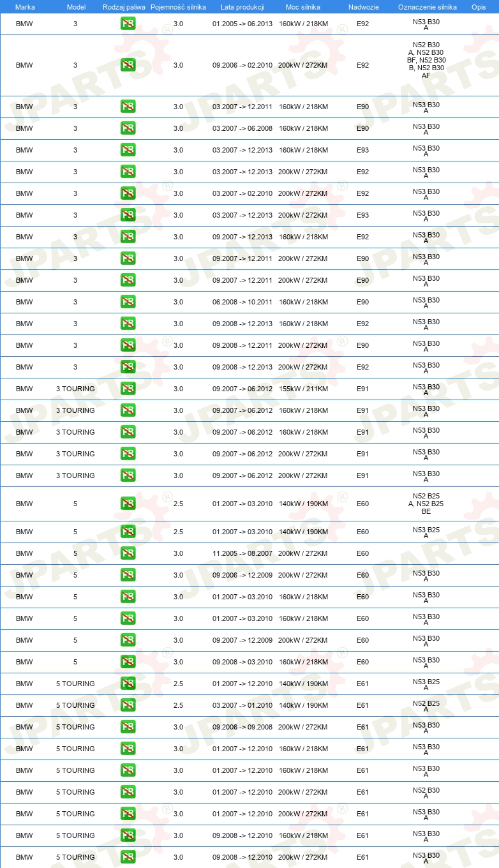Click the fuel icon in the E60 2.5 N53 B25 row
Screen dimensions: 499x868
tap(128, 532)
